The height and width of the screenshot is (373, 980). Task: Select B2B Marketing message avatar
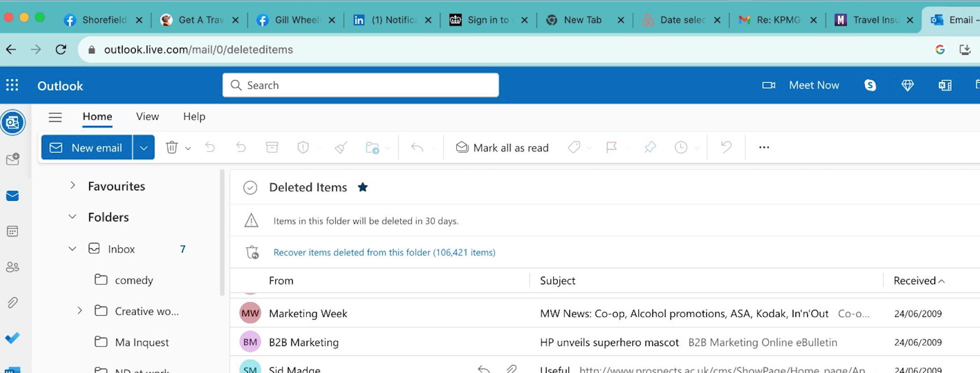tap(250, 342)
